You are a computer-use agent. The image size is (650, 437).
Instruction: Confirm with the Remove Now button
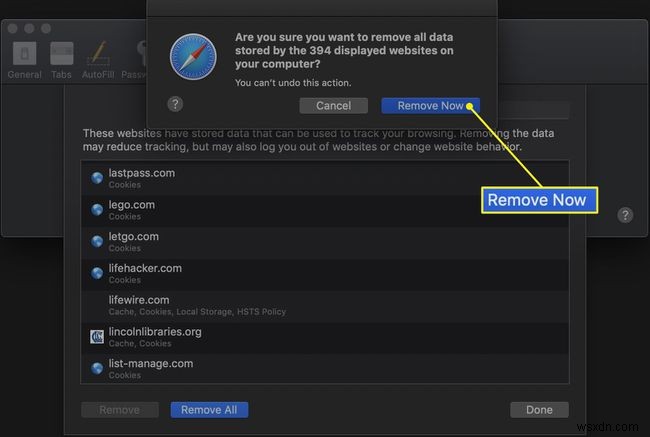430,106
